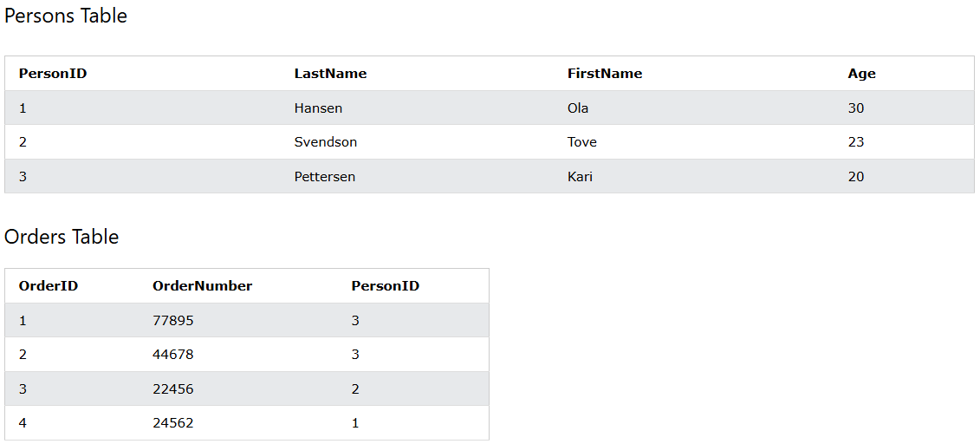
Task: Select the FirstName column header
Action: click(x=605, y=74)
